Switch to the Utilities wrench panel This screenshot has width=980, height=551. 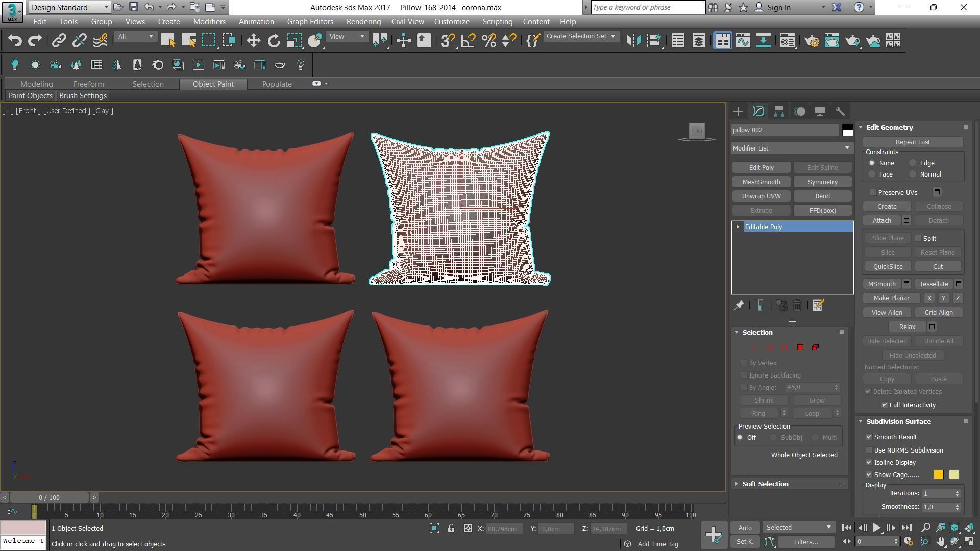[840, 111]
